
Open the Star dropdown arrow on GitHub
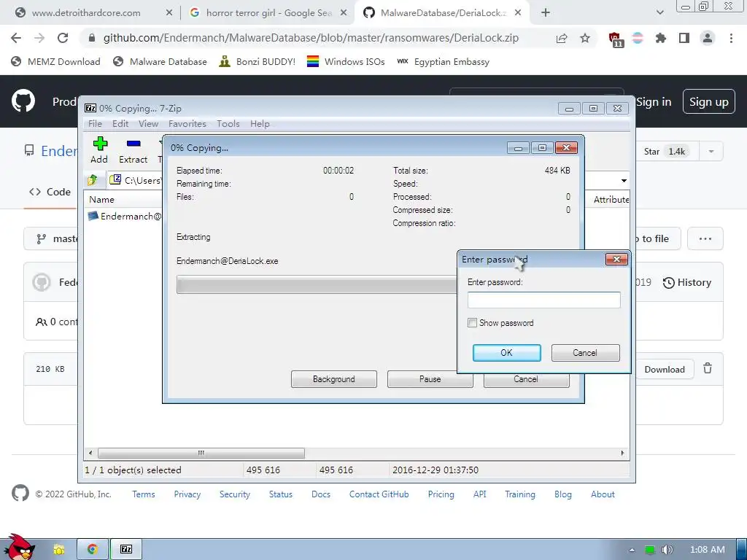[711, 152]
